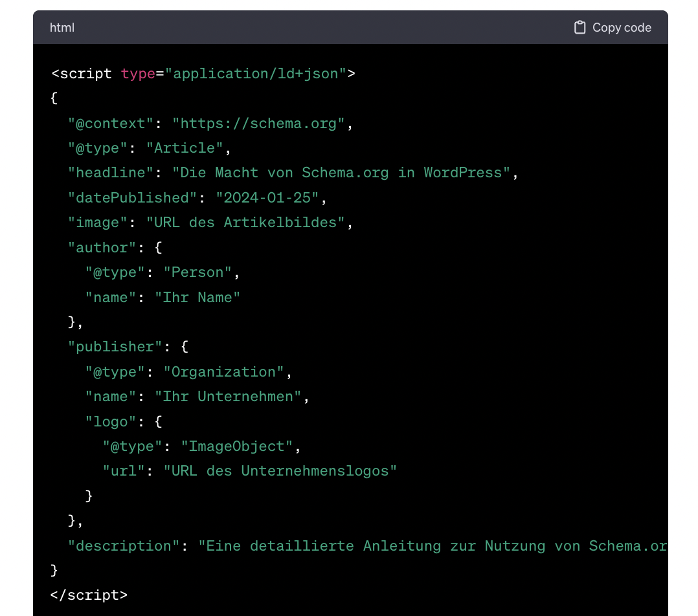This screenshot has width=698, height=616.
Task: Click the "@type": "Person" line
Action: point(163,272)
